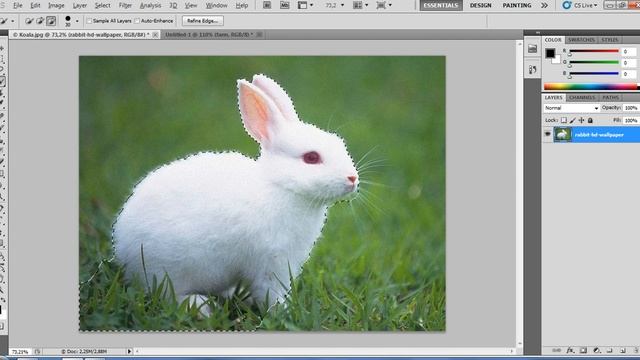
Task: Click the R value input field
Action: click(x=629, y=52)
